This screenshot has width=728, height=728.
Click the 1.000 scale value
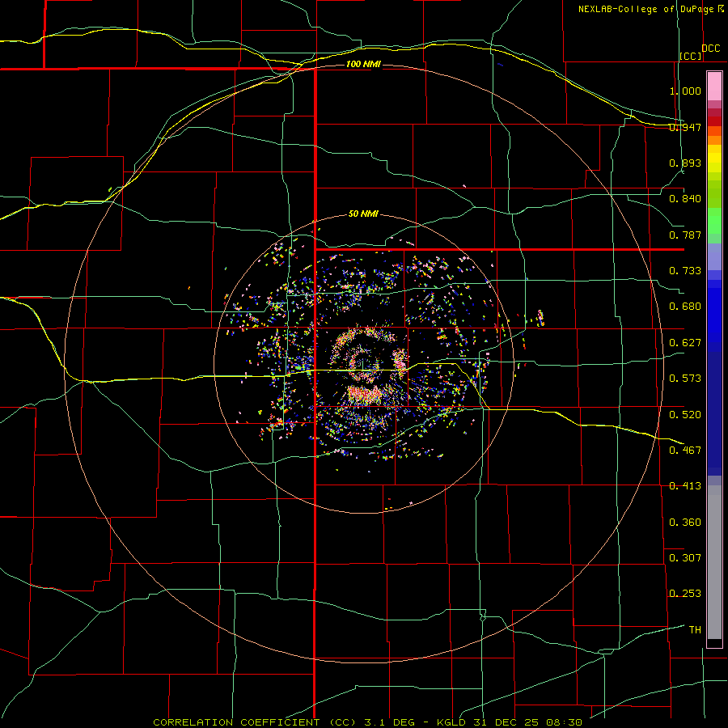click(x=685, y=91)
